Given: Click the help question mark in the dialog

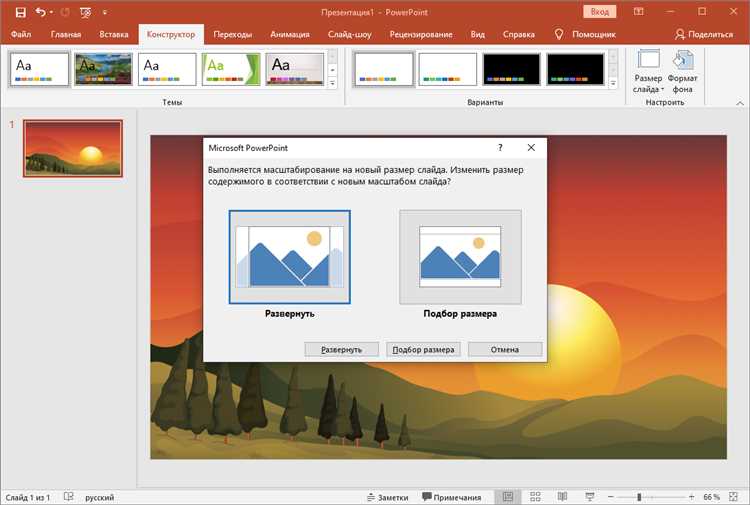Looking at the screenshot, I should click(500, 148).
